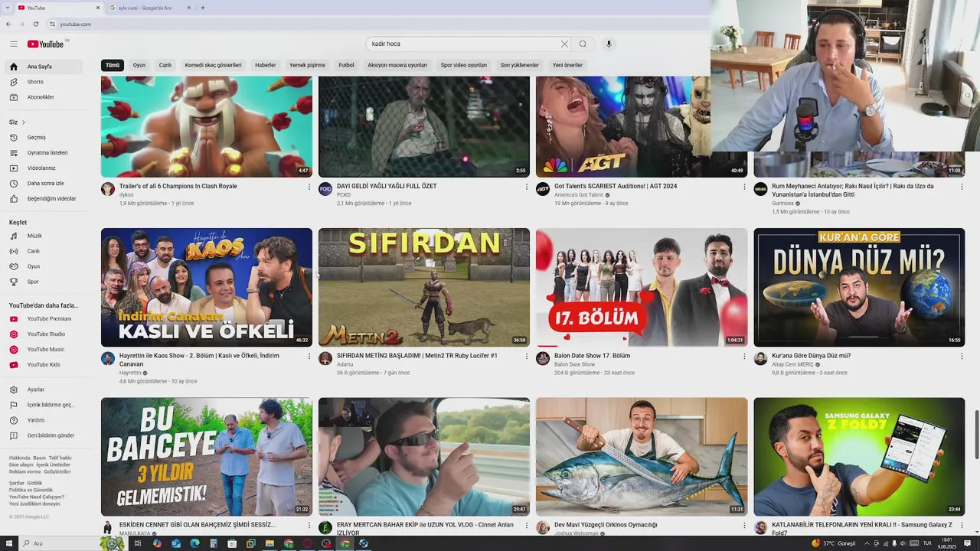Click the youtube.com address bar

pos(75,24)
